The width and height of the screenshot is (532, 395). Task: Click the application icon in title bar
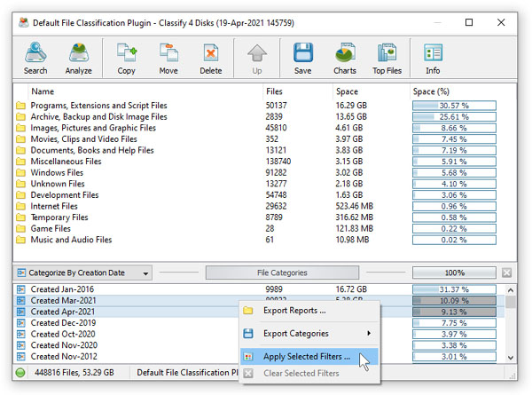tap(23, 23)
